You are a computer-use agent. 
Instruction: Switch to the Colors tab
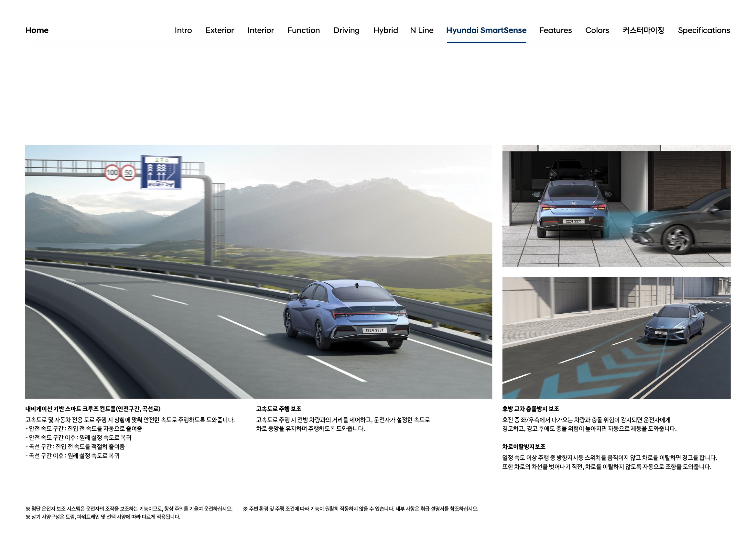pos(597,30)
